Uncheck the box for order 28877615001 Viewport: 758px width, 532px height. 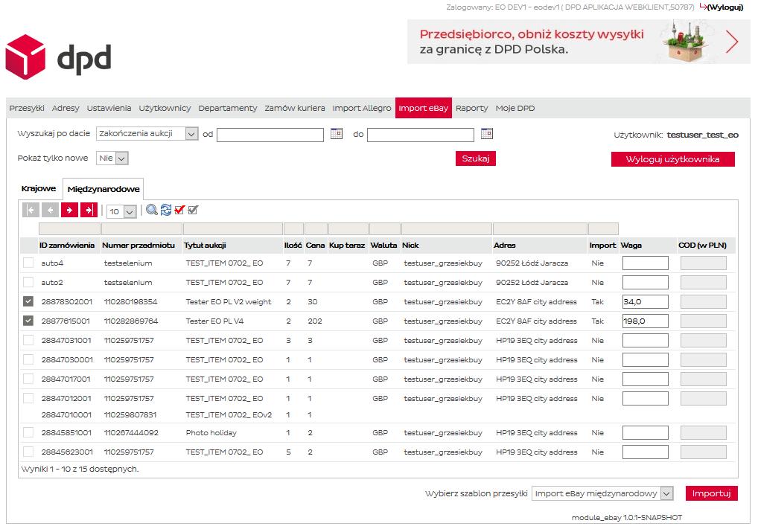[28, 321]
